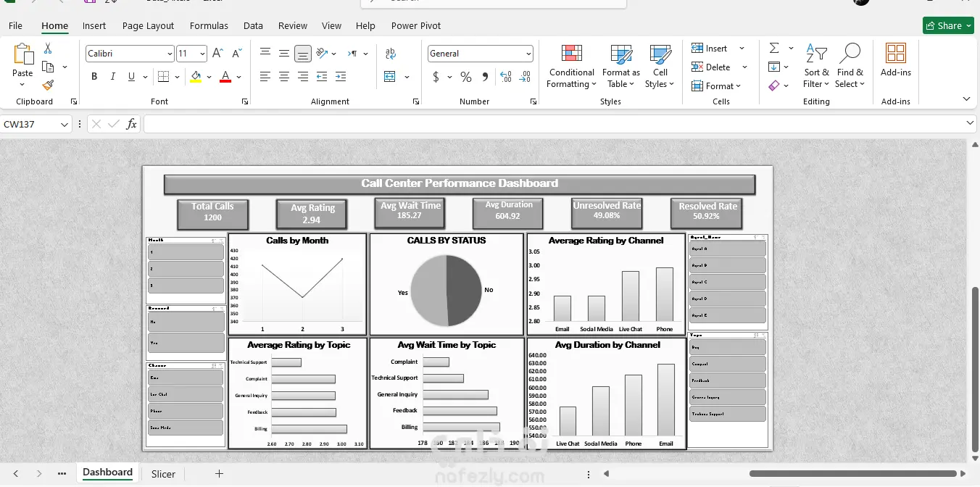Click the Cut scissors icon

pos(48,49)
